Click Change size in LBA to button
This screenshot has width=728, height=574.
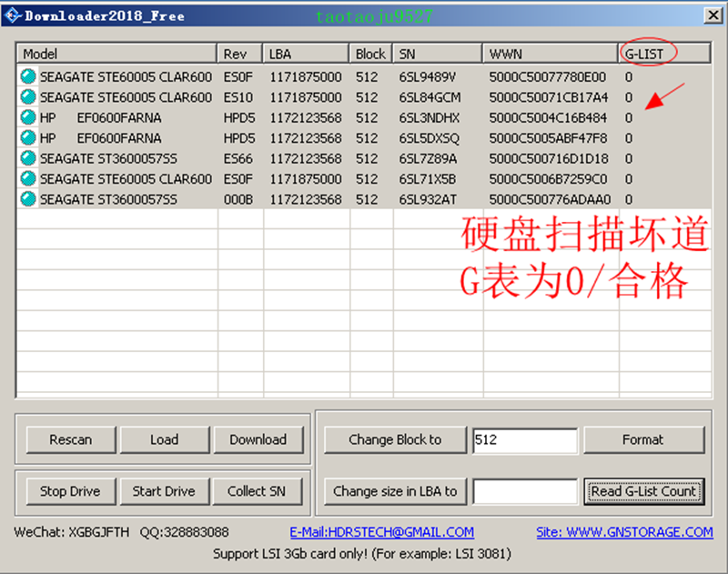[x=396, y=491]
